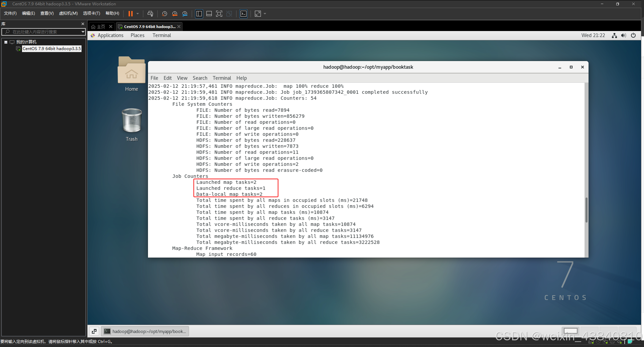Enter full screen mode

[x=219, y=14]
